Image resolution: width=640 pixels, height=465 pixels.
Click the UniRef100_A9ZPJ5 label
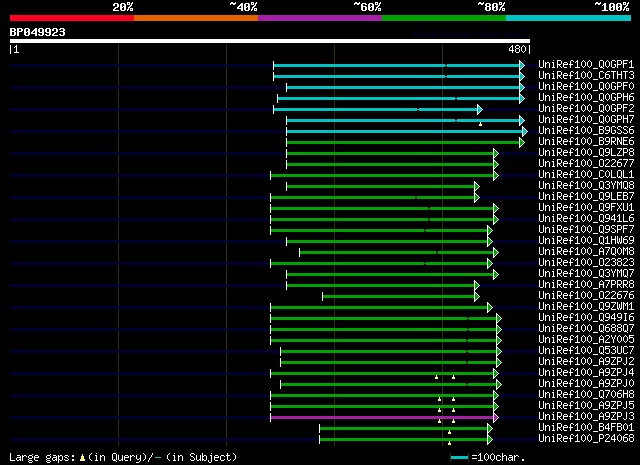[x=586, y=406]
